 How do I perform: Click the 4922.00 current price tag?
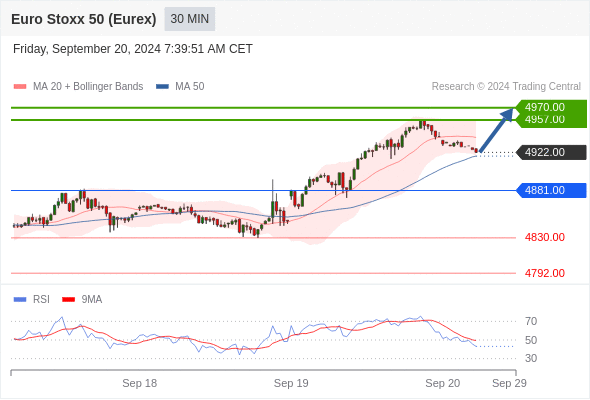point(551,152)
